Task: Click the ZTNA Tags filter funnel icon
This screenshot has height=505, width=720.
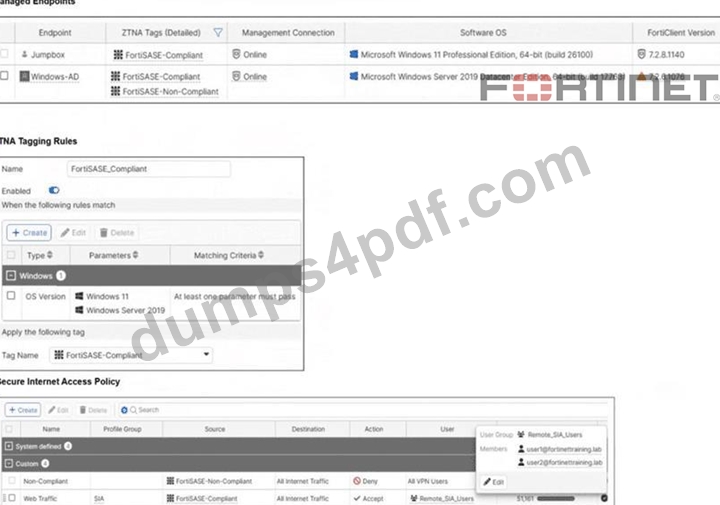Action: click(x=218, y=33)
